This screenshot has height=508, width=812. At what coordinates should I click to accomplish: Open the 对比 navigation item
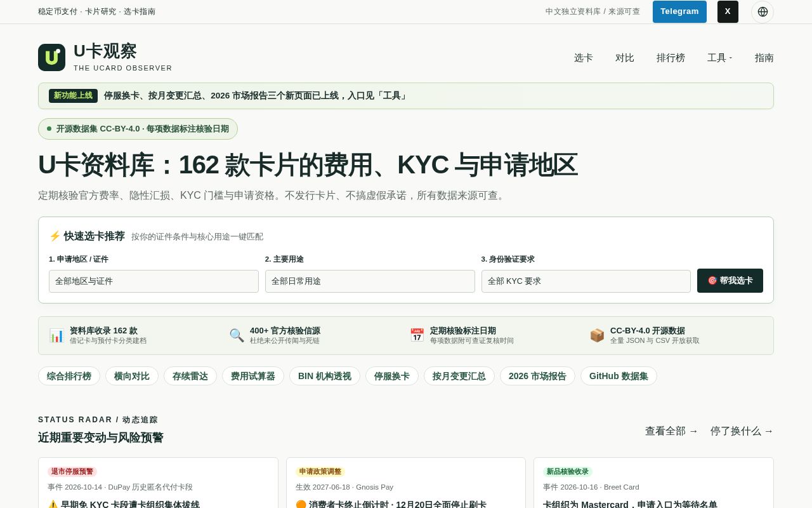pyautogui.click(x=625, y=58)
